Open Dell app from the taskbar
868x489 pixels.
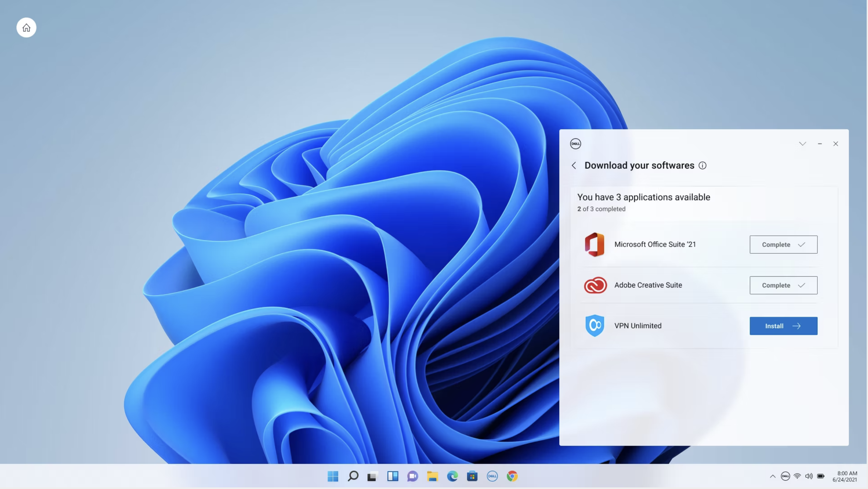pyautogui.click(x=492, y=476)
